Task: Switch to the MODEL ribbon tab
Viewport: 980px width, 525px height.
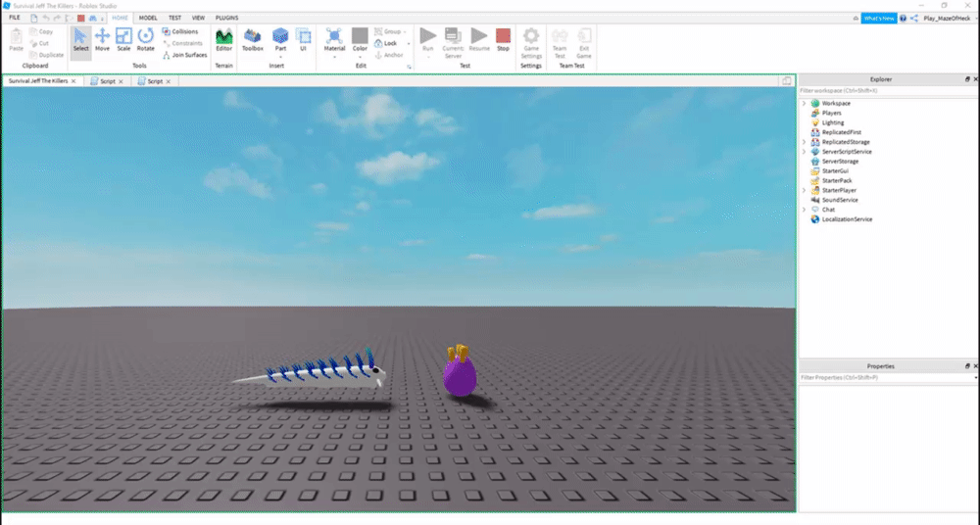Action: pos(148,18)
